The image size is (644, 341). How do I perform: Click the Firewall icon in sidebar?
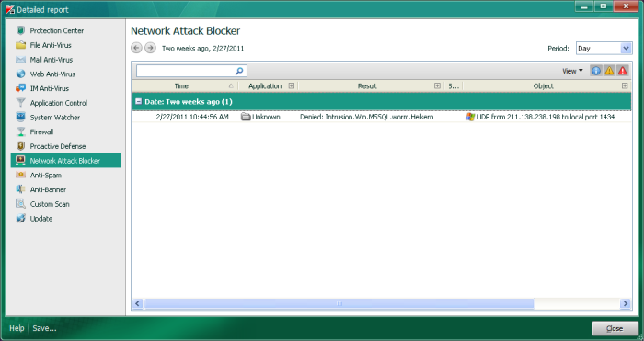click(x=20, y=131)
